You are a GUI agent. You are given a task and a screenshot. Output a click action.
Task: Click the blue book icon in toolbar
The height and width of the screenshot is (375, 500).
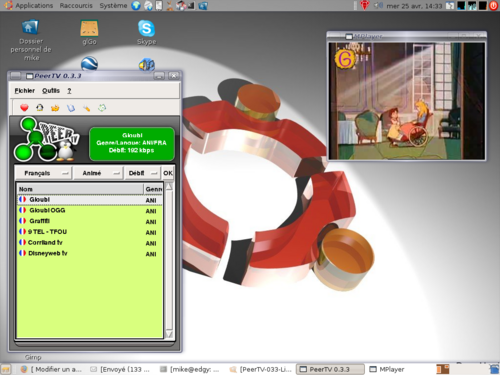click(x=71, y=108)
